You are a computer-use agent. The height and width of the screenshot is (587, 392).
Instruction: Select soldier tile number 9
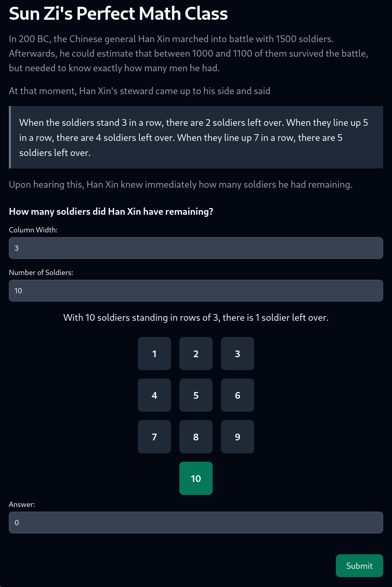click(x=238, y=437)
